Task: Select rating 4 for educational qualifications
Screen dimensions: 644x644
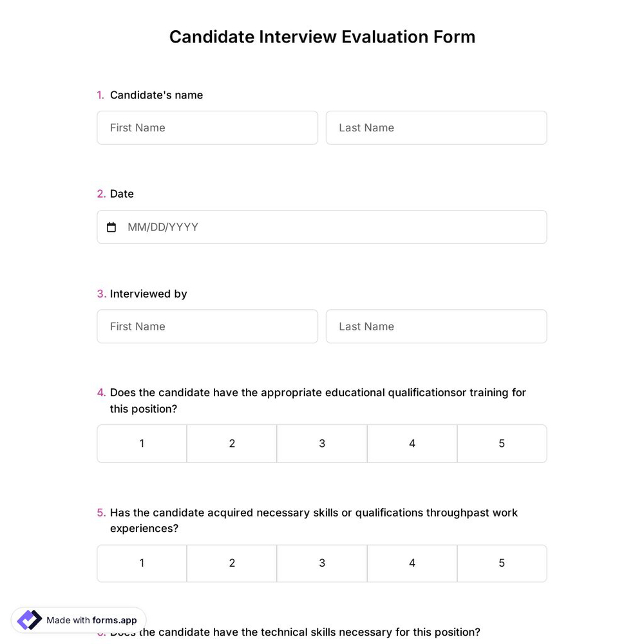Action: pyautogui.click(x=412, y=443)
